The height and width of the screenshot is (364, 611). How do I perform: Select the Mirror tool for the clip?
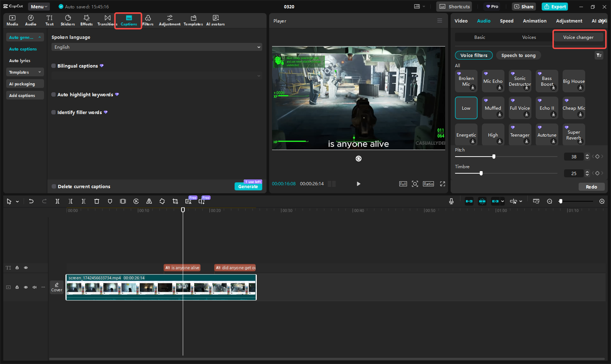(x=149, y=201)
